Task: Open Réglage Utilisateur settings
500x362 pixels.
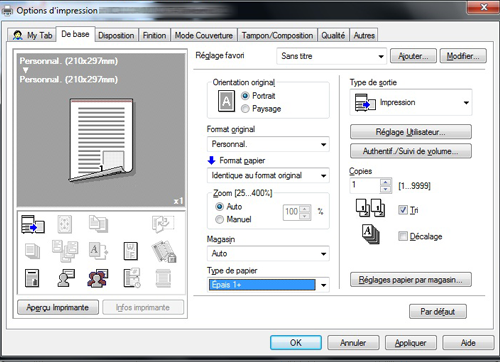Action: pos(411,132)
